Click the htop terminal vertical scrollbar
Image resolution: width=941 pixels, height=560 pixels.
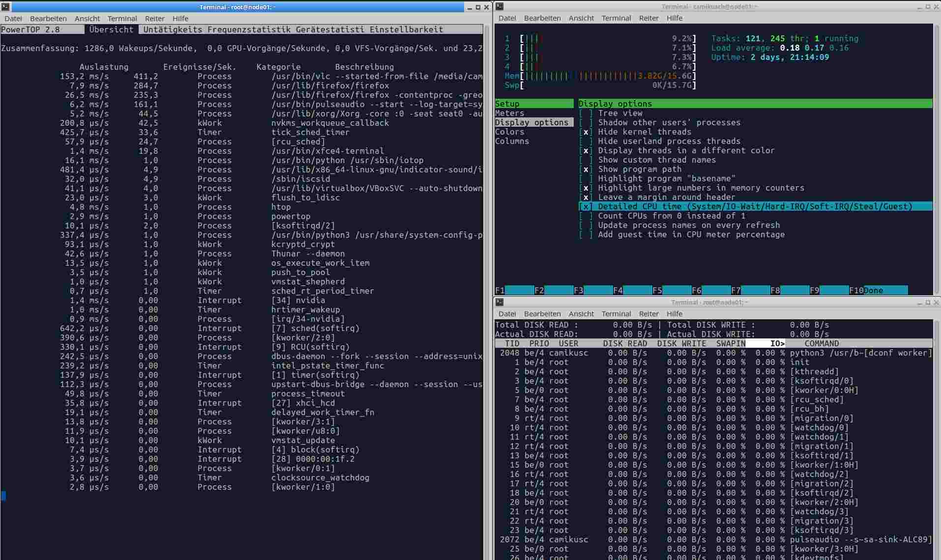[937, 159]
